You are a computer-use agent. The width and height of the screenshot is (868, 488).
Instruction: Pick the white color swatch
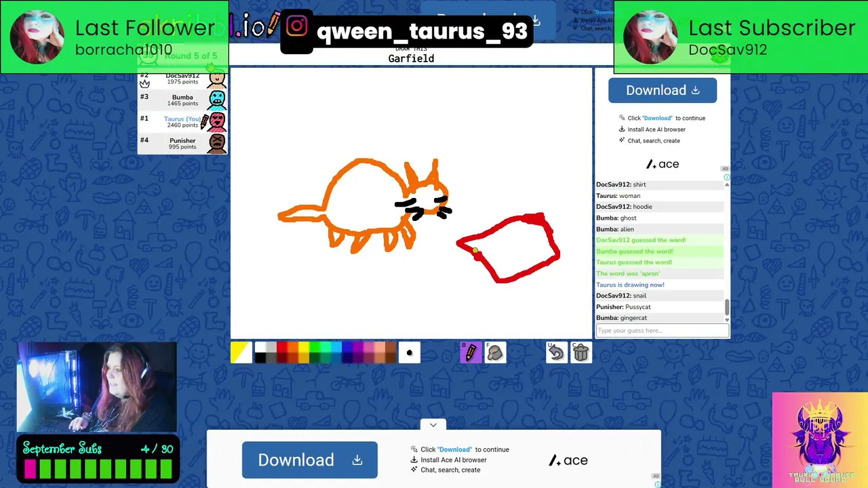coord(260,347)
